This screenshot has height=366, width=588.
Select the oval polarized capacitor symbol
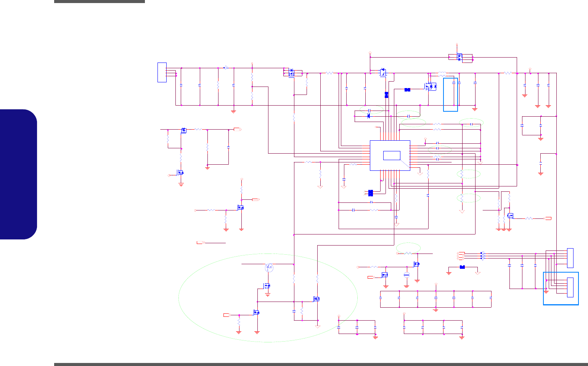[406, 275]
